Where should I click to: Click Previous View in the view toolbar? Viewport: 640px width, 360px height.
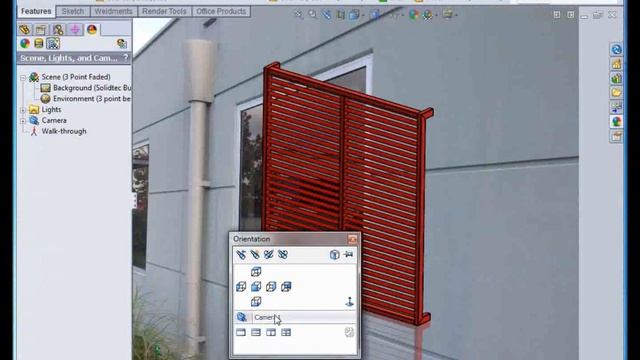pyautogui.click(x=327, y=15)
